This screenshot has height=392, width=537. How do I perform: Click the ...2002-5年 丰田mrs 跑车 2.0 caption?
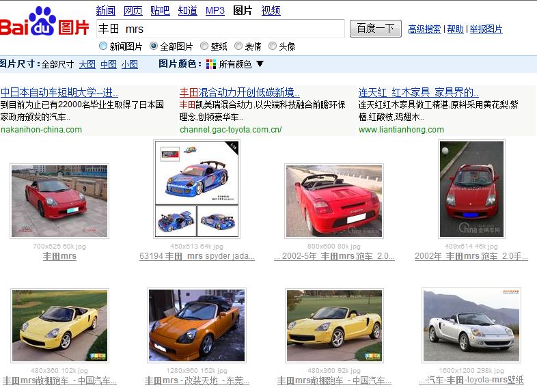[x=334, y=256]
